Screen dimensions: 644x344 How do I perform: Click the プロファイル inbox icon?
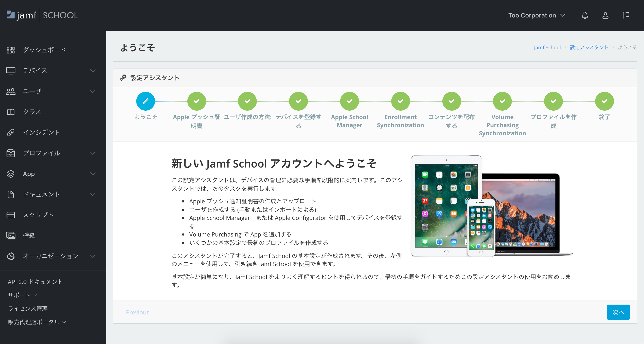11,153
